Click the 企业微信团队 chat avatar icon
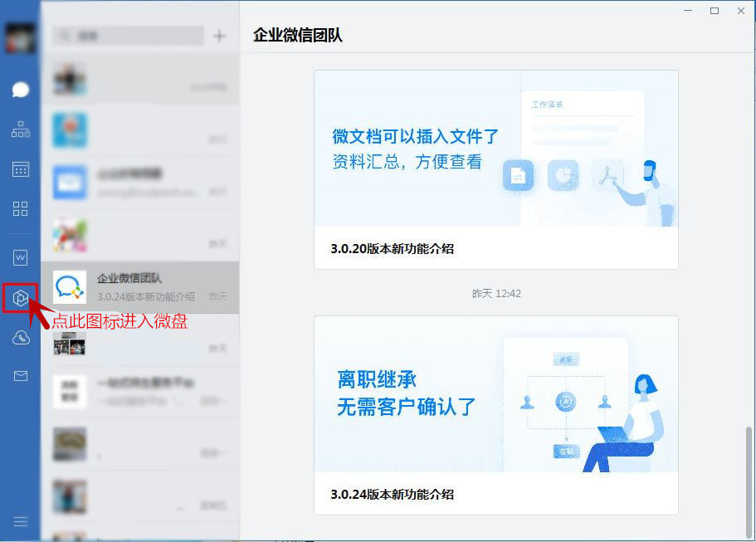This screenshot has width=756, height=542. [70, 287]
